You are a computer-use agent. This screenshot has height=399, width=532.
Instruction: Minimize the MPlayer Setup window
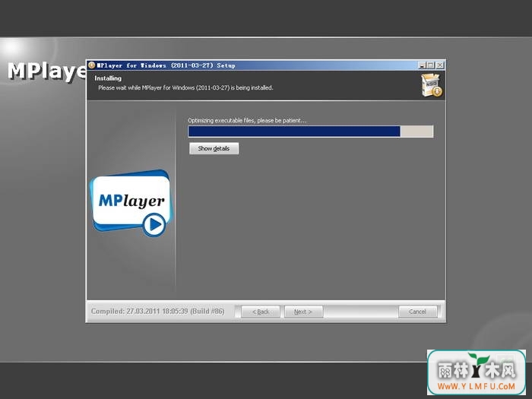coord(422,65)
